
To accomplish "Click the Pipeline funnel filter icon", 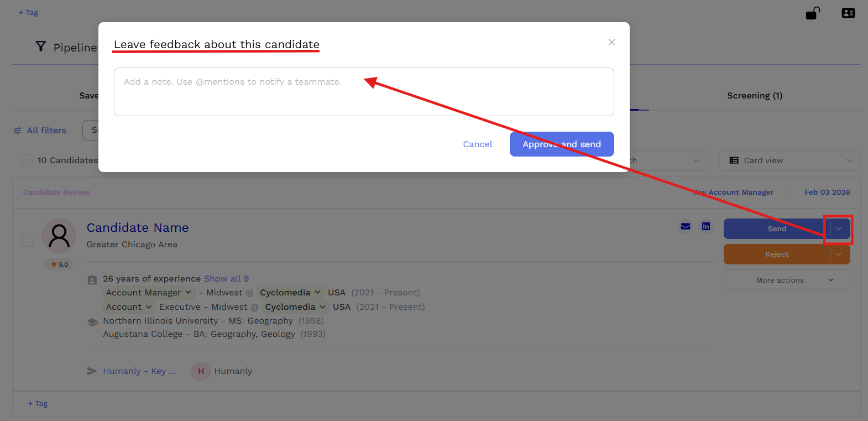I will pyautogui.click(x=40, y=46).
